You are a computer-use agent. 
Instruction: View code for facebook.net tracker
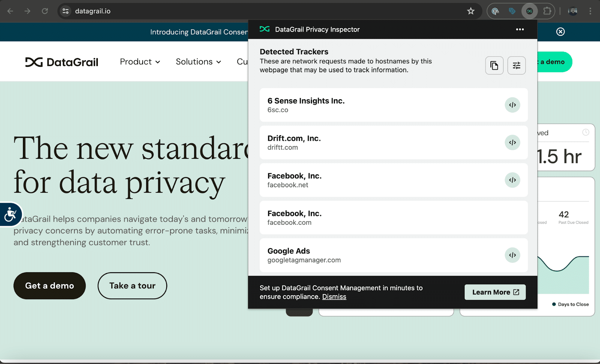(x=512, y=180)
